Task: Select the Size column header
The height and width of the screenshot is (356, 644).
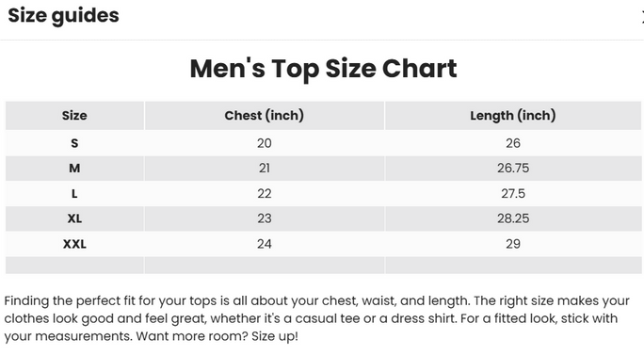Action: 74,116
